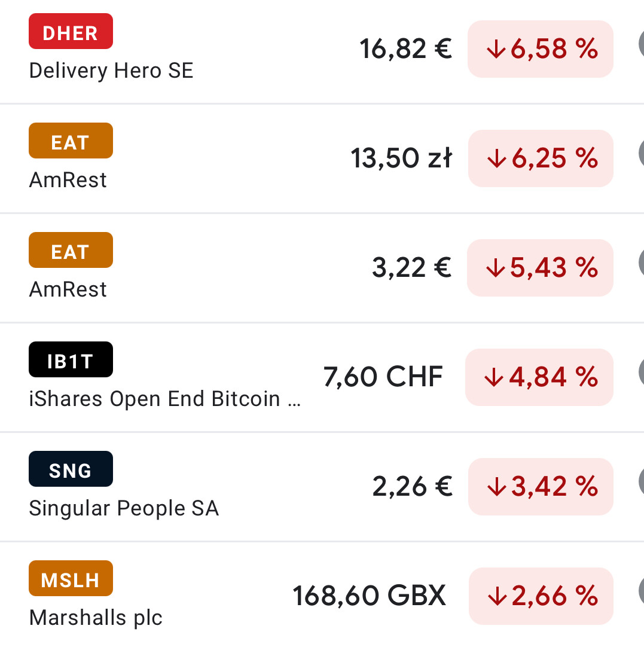644x647 pixels.
Task: Open the Marshalls plc stock name
Action: 96,618
